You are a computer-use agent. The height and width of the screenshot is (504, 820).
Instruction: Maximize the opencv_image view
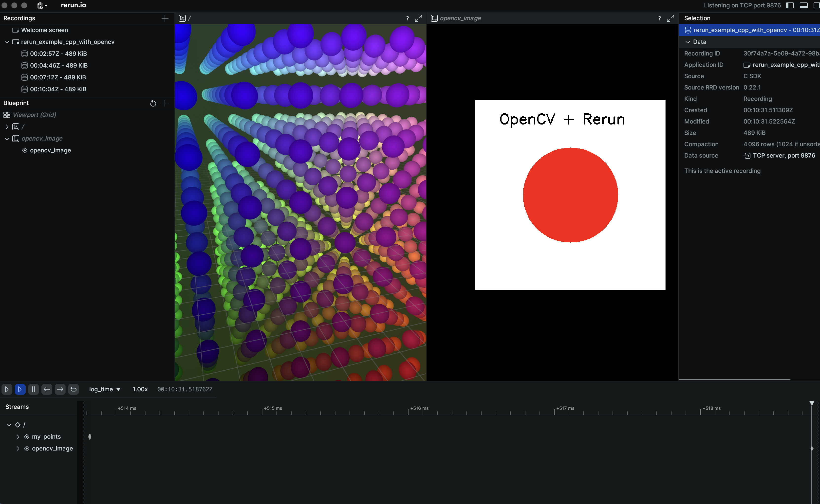[670, 18]
